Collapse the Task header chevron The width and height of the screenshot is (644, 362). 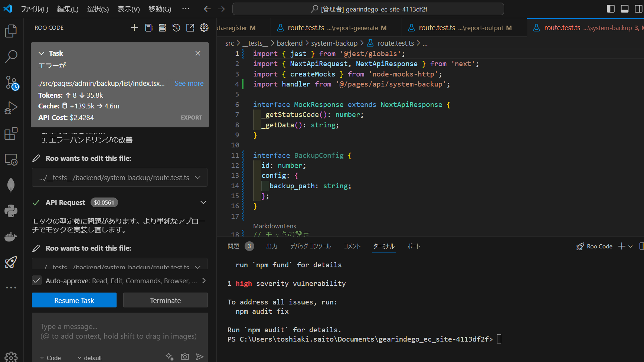pyautogui.click(x=41, y=53)
